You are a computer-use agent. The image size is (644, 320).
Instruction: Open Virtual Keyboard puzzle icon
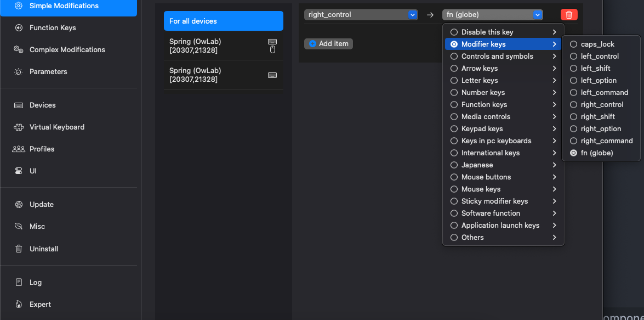pos(19,127)
